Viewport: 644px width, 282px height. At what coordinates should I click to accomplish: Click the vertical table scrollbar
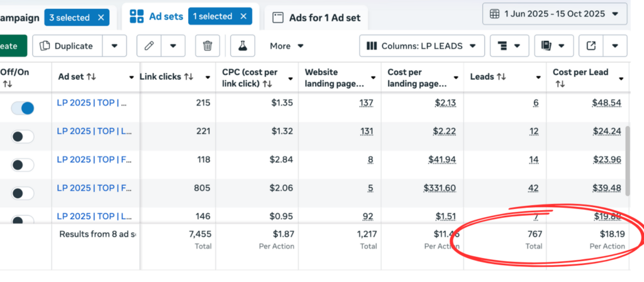(x=626, y=157)
